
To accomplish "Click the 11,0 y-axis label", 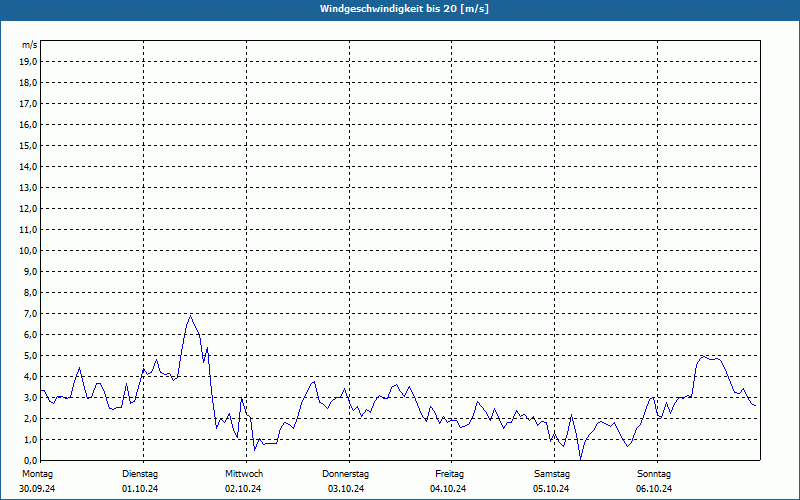I will tap(28, 230).
